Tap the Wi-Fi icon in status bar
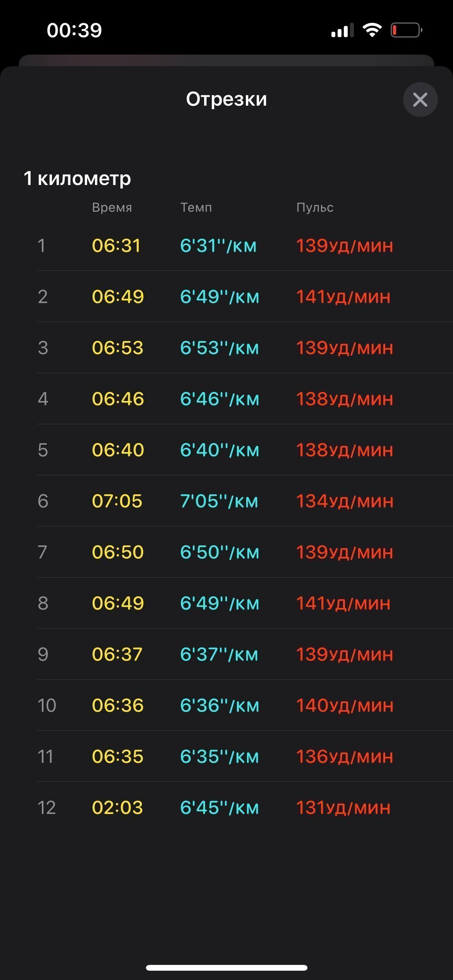 tap(372, 30)
